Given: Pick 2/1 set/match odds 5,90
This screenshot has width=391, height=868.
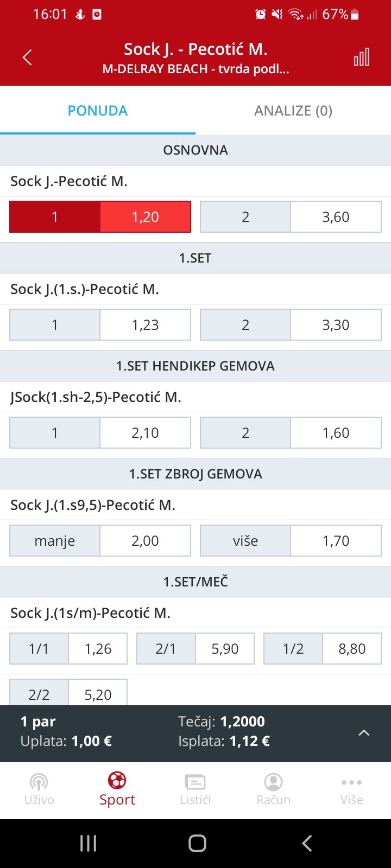Looking at the screenshot, I should [x=195, y=649].
